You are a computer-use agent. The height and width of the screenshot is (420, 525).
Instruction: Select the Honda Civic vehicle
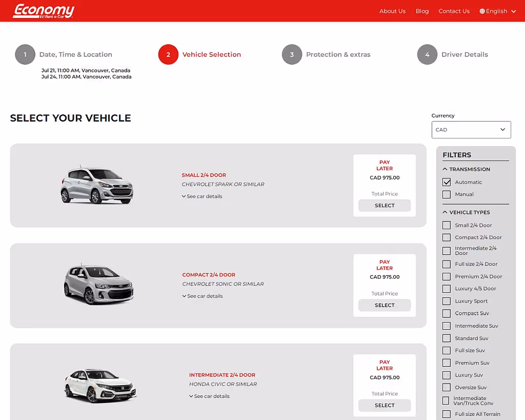click(x=385, y=405)
